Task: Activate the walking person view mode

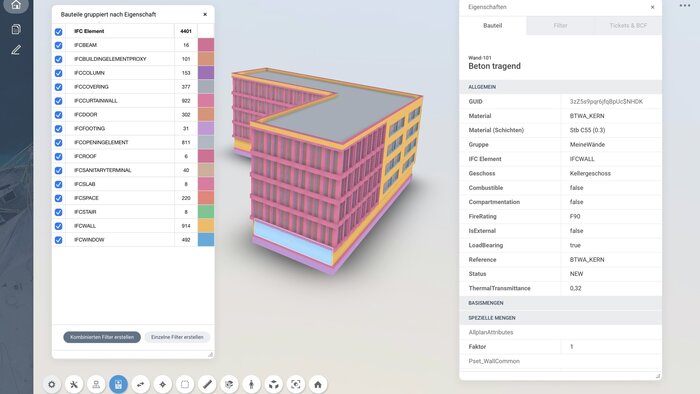Action: tap(251, 384)
